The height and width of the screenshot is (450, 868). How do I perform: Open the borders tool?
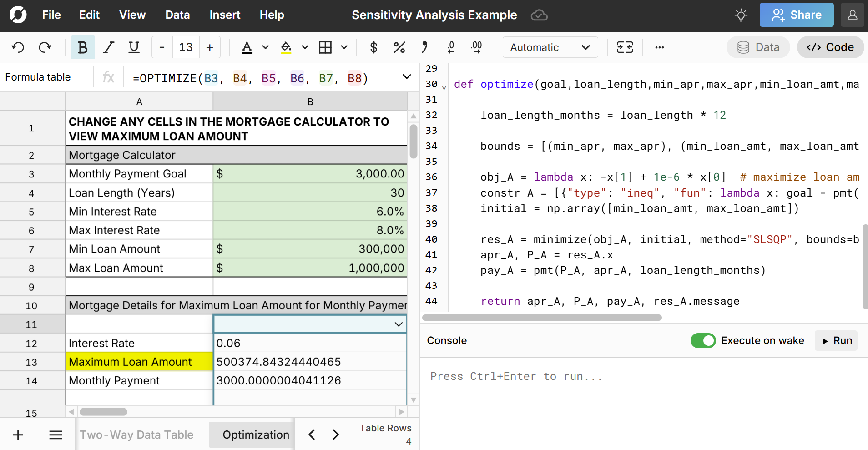click(x=325, y=47)
